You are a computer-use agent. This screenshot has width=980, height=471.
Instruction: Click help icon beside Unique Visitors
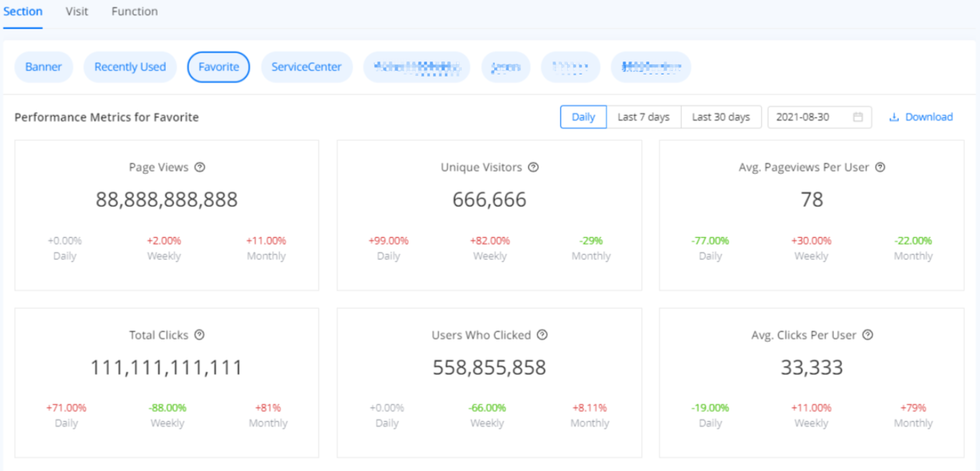point(533,167)
